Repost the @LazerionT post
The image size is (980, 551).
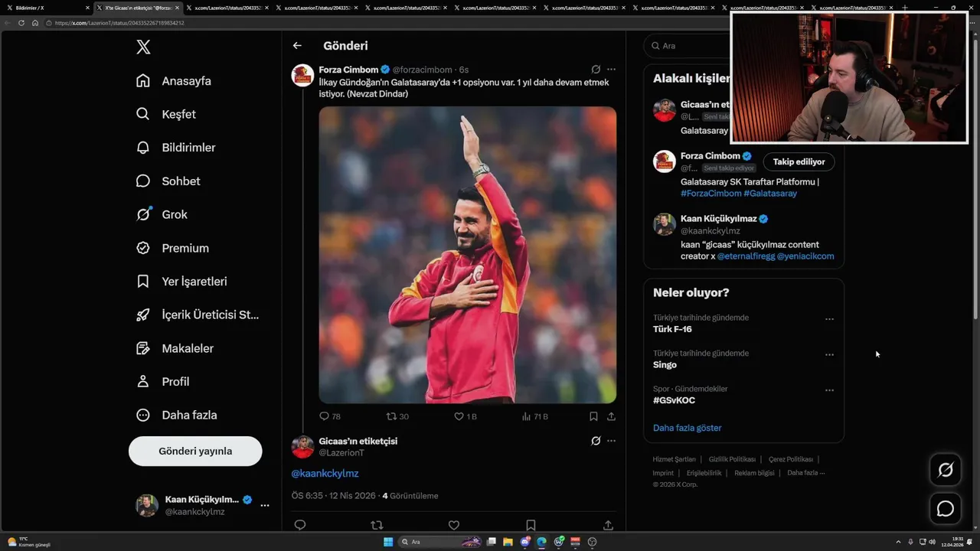pos(377,525)
